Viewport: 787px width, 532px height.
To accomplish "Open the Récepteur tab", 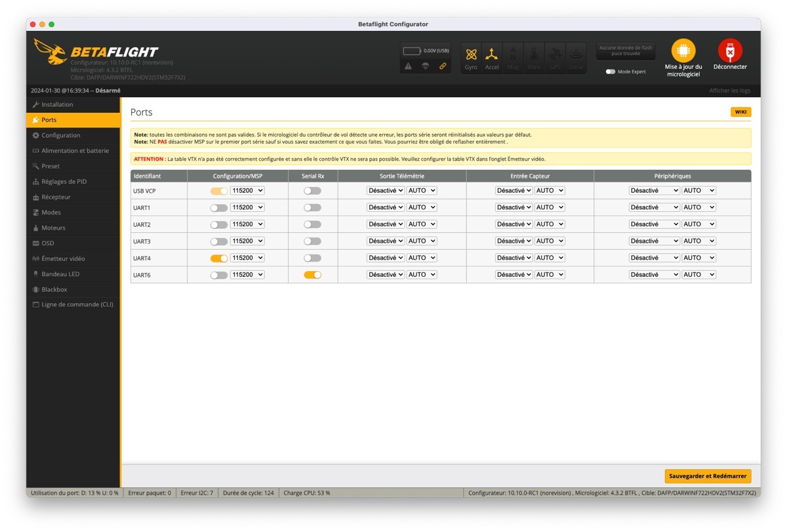I will 73,197.
